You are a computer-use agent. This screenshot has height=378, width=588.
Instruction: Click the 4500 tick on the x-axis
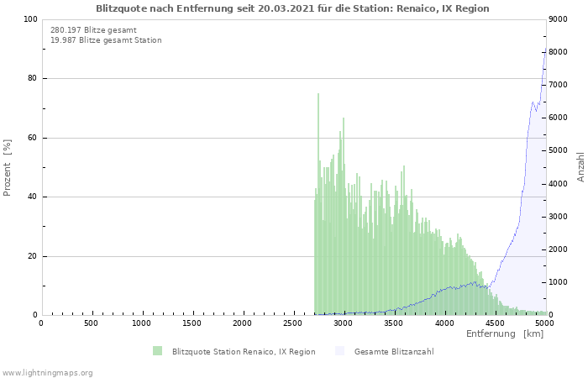click(495, 323)
